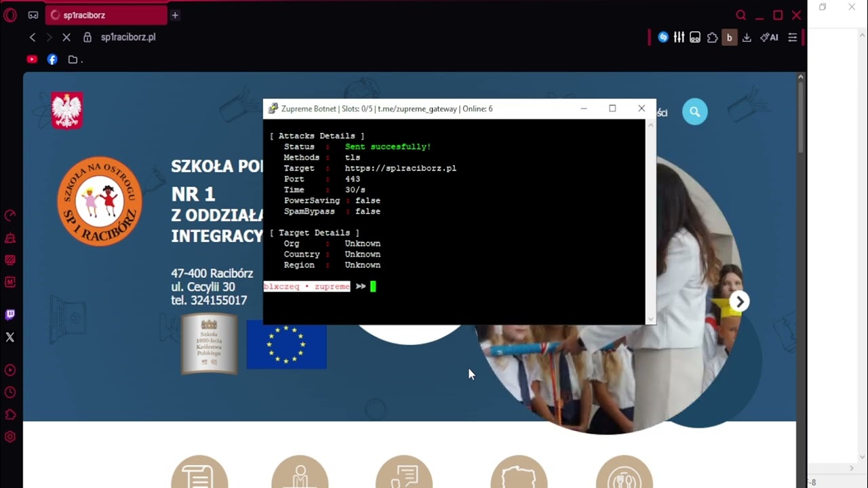Image resolution: width=868 pixels, height=488 pixels.
Task: Click the '[ Target Details ]' heading in terminal
Action: click(314, 232)
